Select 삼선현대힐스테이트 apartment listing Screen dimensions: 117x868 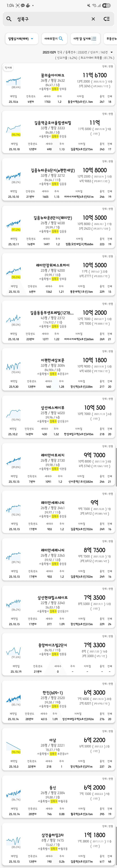coord(53,597)
